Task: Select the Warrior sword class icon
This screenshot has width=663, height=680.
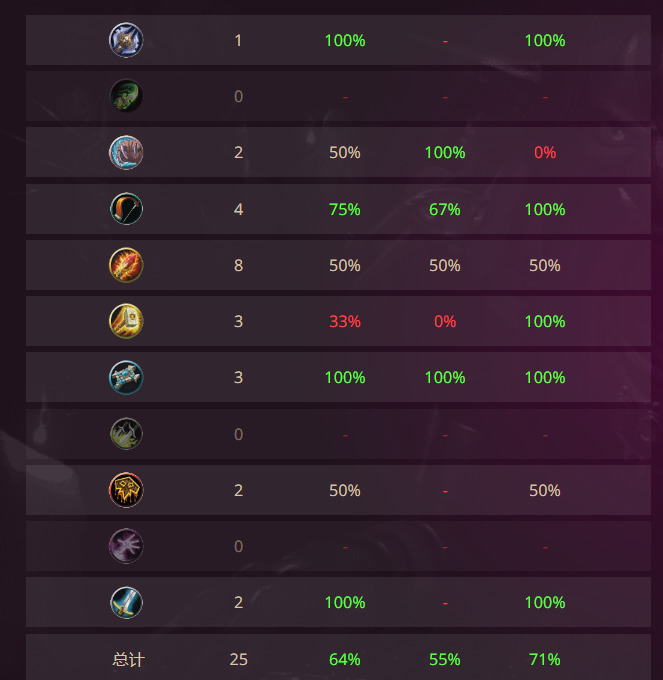Action: pyautogui.click(x=126, y=602)
